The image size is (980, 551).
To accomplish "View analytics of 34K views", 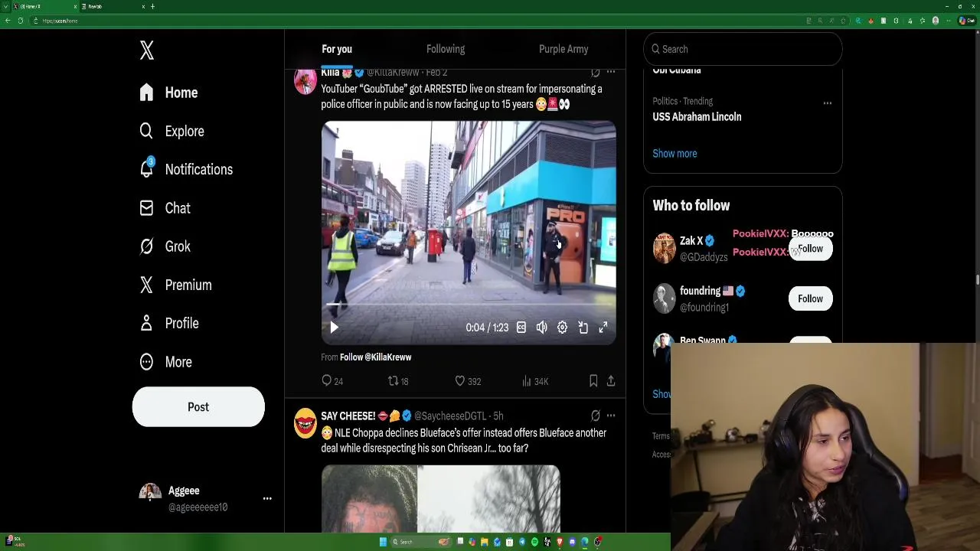I will [x=534, y=381].
